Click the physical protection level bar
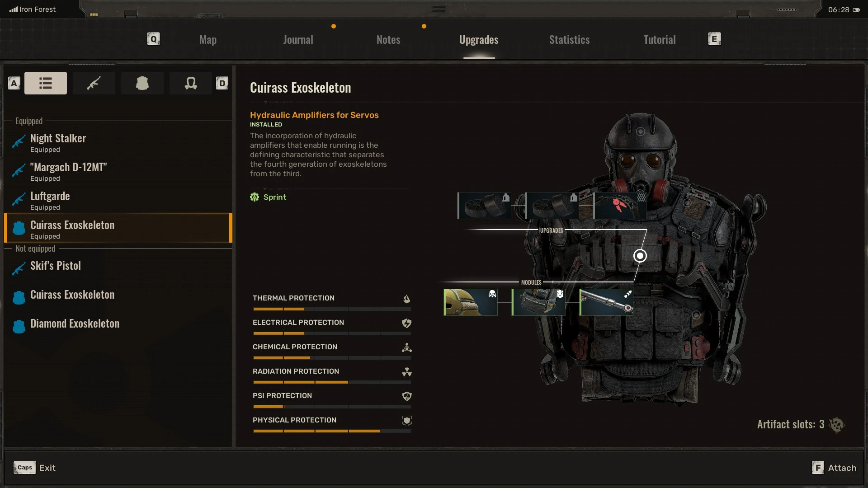This screenshot has height=488, width=868. (332, 431)
